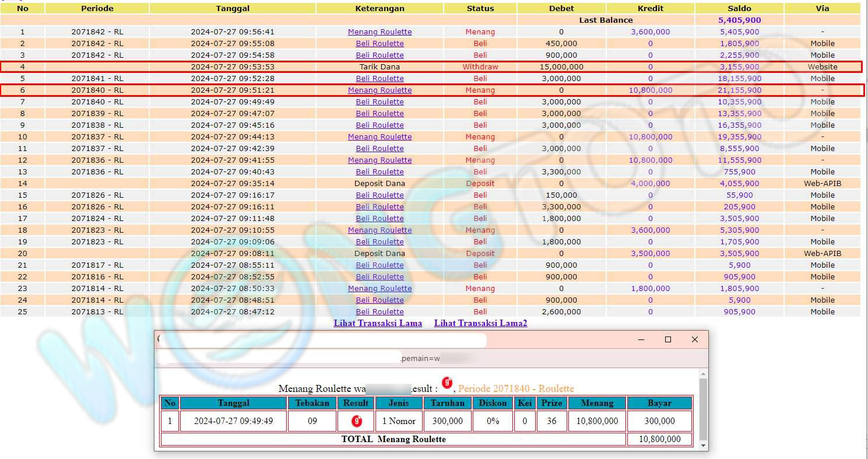Minimize the roulette detail popup window

(641, 339)
